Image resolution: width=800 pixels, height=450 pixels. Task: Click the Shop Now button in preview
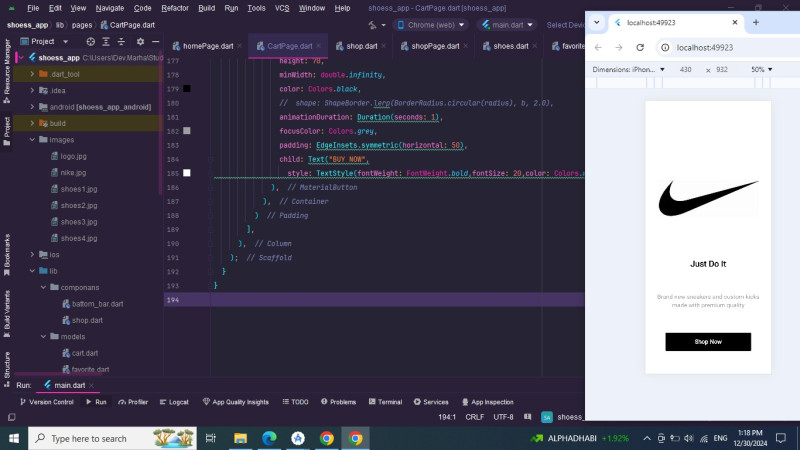[708, 342]
